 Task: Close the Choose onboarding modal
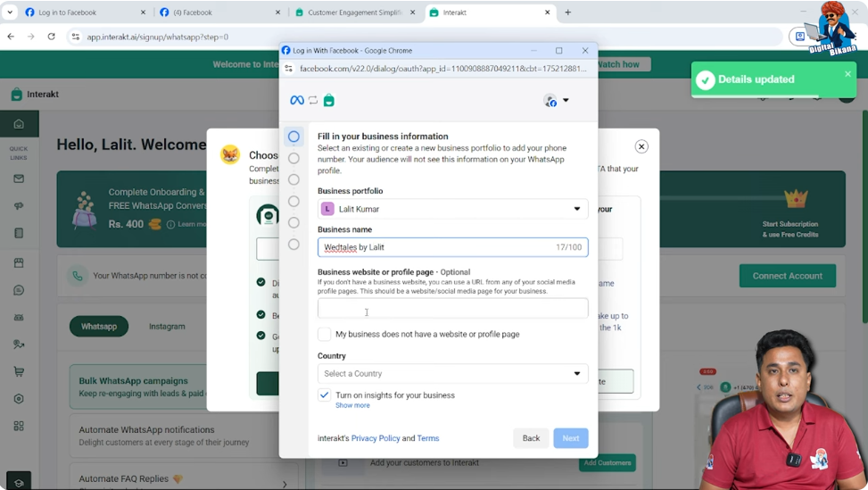click(x=641, y=146)
